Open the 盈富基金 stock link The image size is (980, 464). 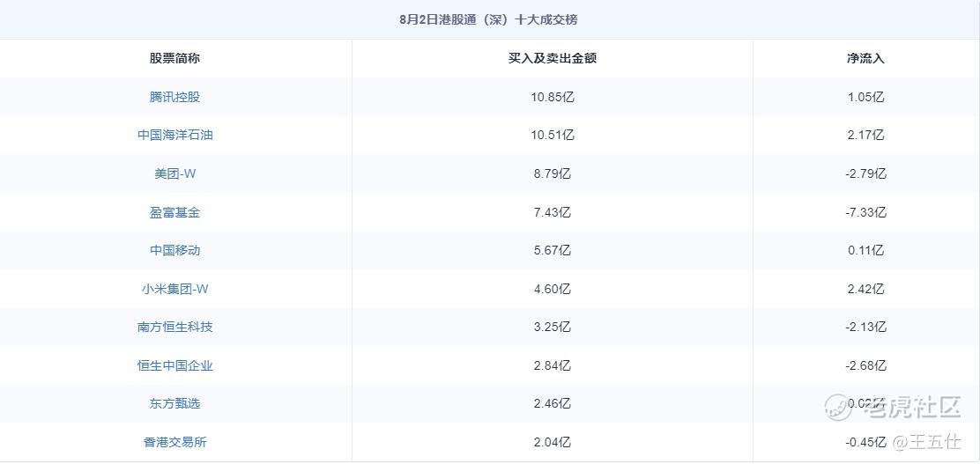coord(175,212)
